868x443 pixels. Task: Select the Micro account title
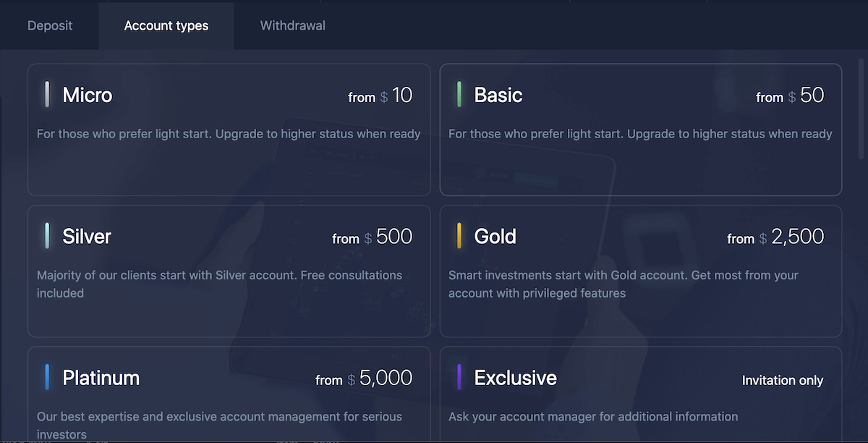87,95
